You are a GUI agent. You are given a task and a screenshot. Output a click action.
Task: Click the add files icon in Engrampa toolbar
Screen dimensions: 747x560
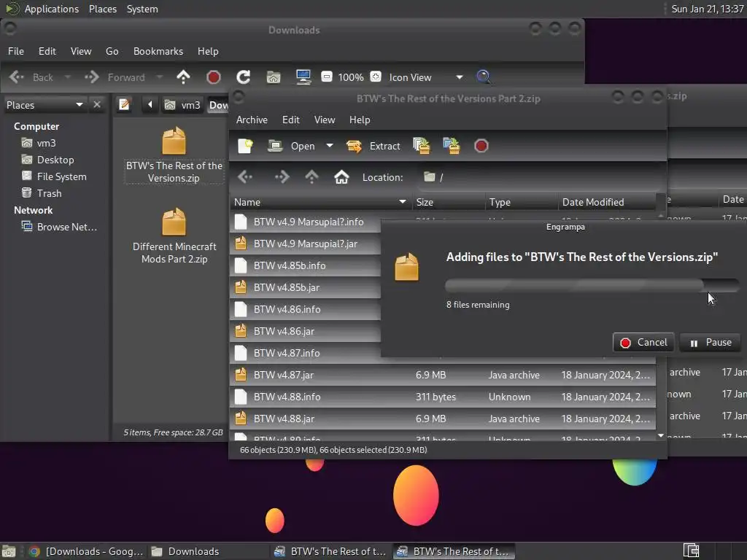(422, 146)
